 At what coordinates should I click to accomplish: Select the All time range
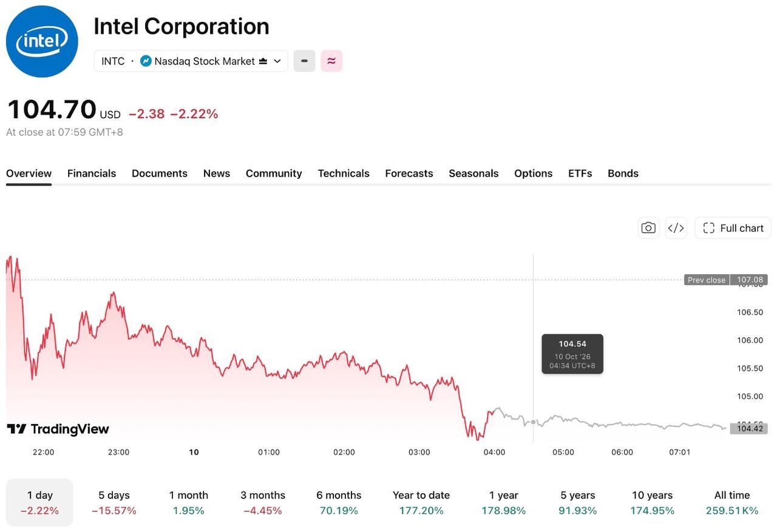(x=732, y=502)
